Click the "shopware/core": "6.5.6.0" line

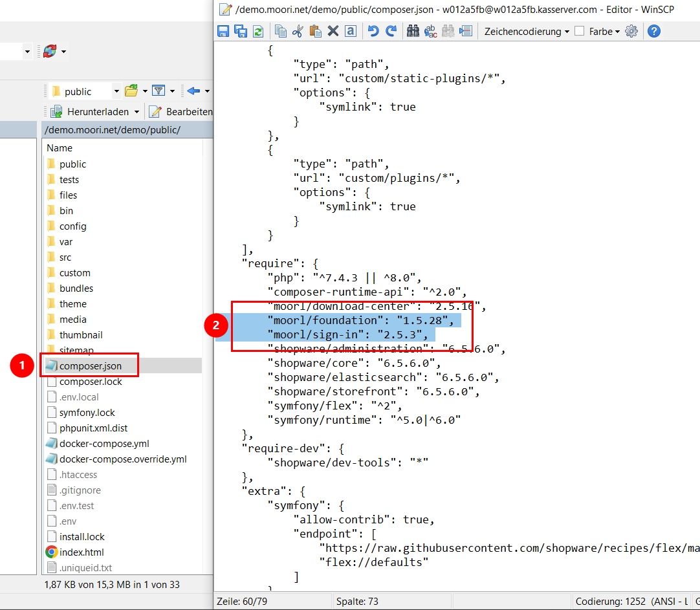click(x=355, y=364)
